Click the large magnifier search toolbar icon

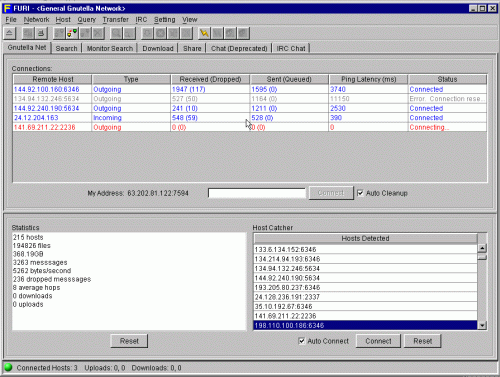116,33
